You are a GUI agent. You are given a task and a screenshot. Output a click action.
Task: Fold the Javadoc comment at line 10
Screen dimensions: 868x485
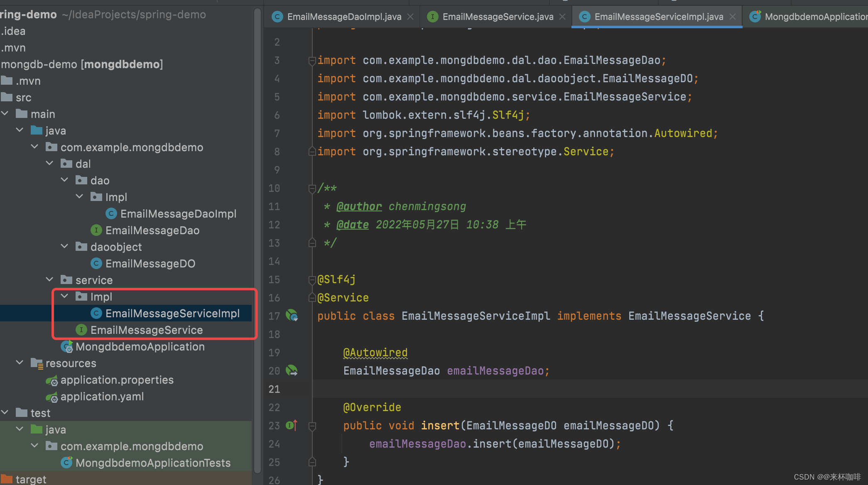pos(312,189)
